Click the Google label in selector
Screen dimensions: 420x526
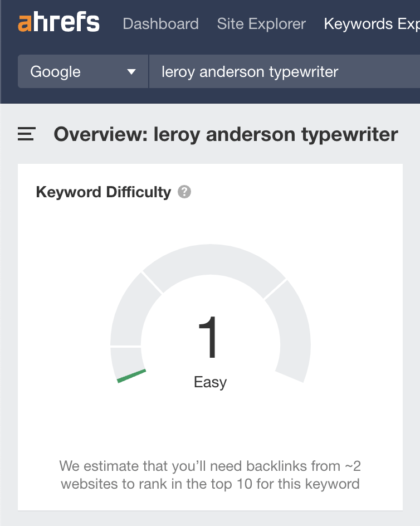[55, 72]
